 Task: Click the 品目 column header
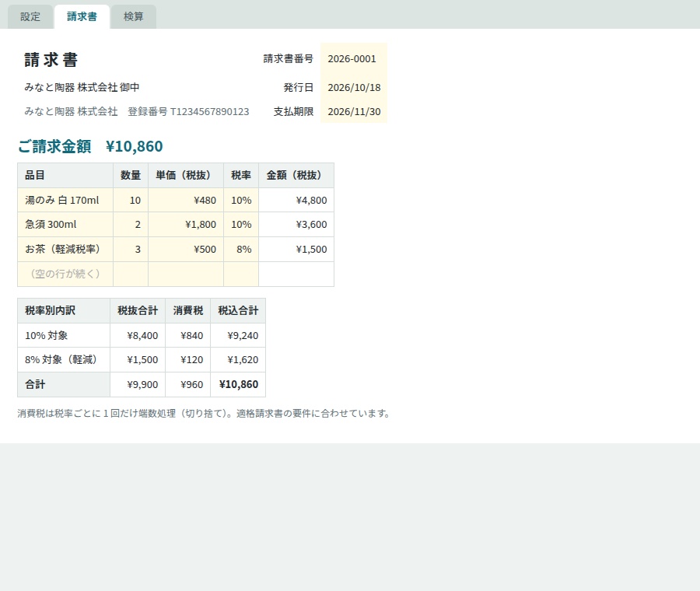point(65,176)
